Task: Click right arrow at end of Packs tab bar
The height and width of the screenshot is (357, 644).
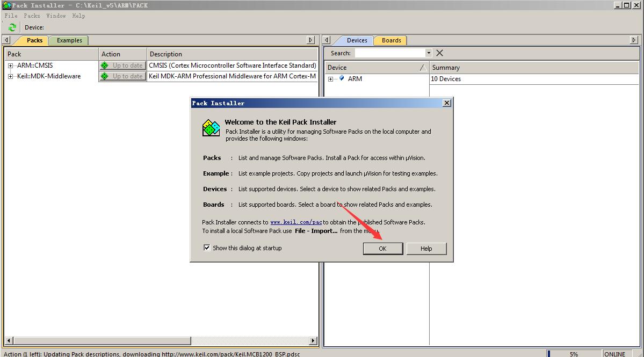Action: point(311,40)
